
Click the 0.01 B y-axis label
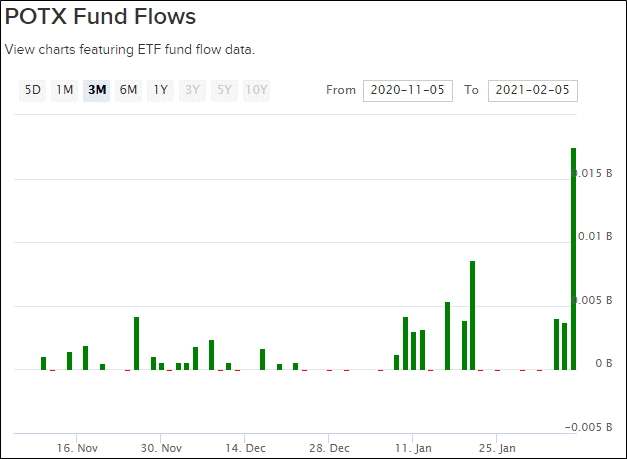point(595,236)
